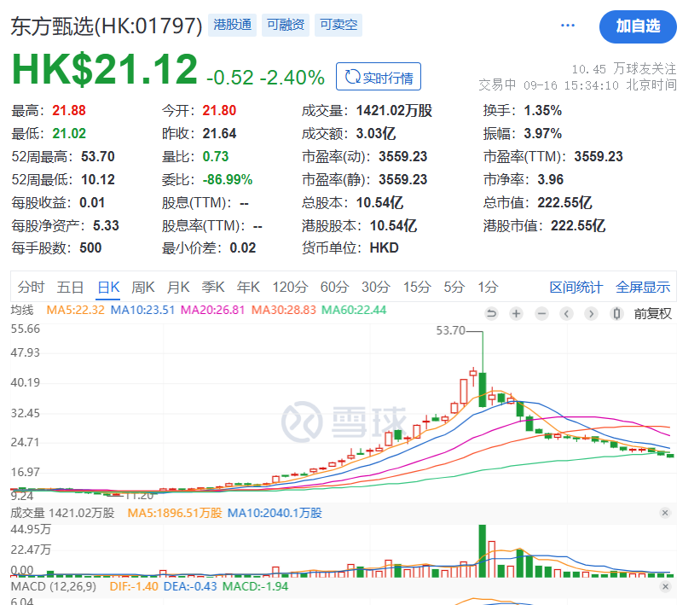Switch to the 分时 chart tab

tap(31, 288)
